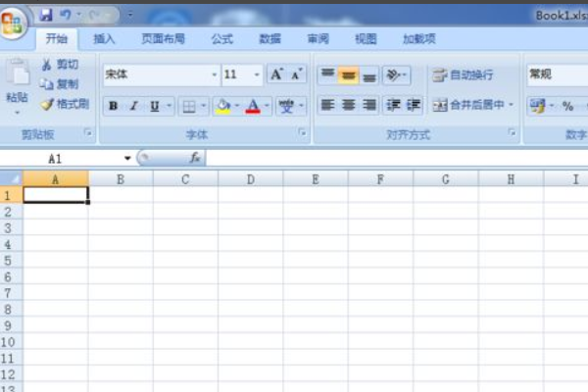
Task: Click the 文 phonetic guide icon
Action: [x=286, y=107]
